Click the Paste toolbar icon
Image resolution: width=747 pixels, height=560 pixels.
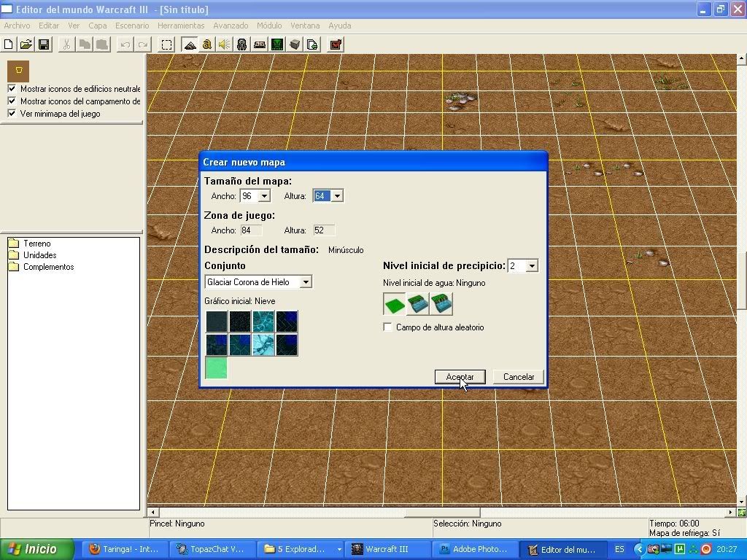[x=102, y=44]
